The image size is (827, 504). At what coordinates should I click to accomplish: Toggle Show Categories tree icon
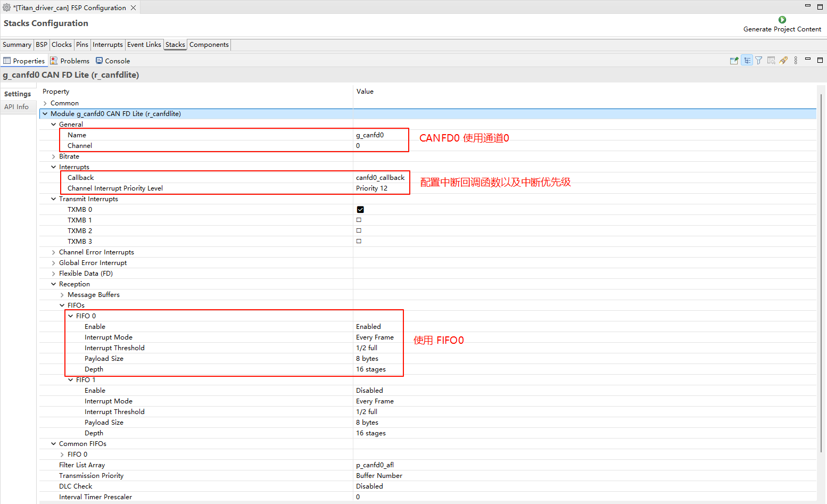[747, 61]
